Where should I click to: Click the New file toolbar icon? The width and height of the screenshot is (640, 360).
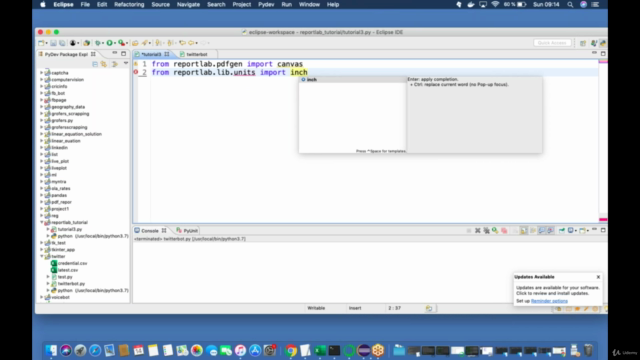point(41,43)
